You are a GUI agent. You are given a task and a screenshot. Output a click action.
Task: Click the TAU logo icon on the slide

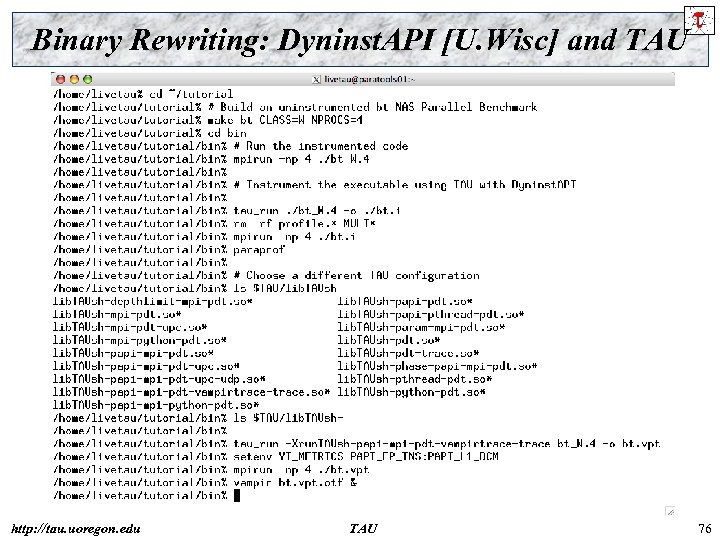coord(699,20)
